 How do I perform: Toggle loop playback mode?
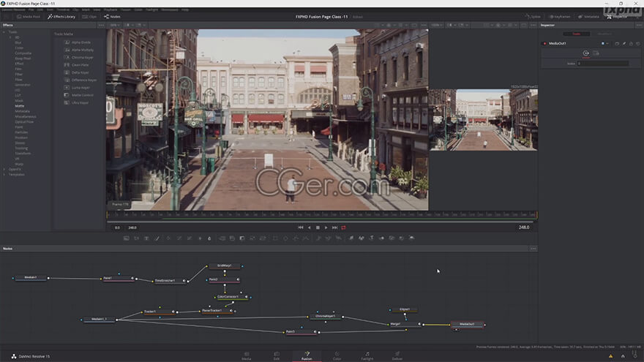click(344, 227)
